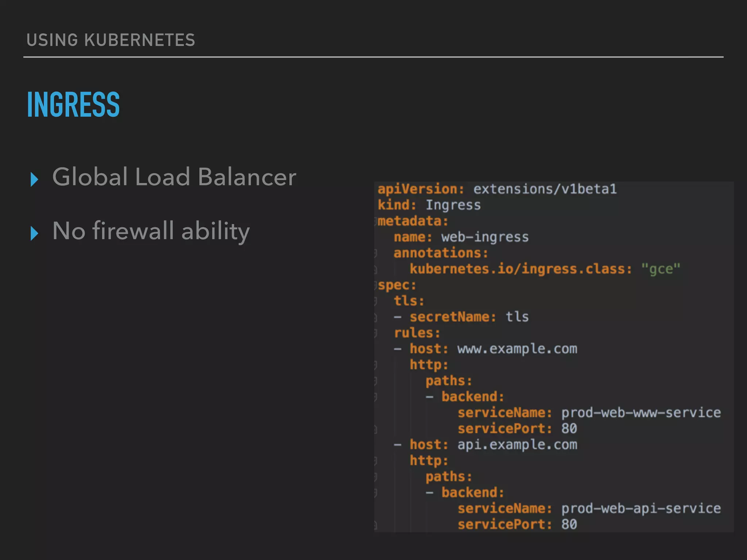The width and height of the screenshot is (747, 560).
Task: Click the 'annotations:' code line
Action: [441, 253]
